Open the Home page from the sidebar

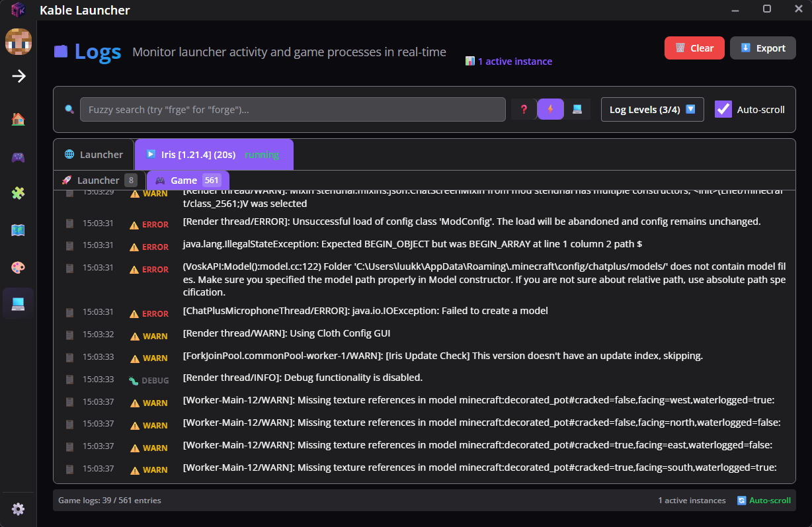click(18, 120)
